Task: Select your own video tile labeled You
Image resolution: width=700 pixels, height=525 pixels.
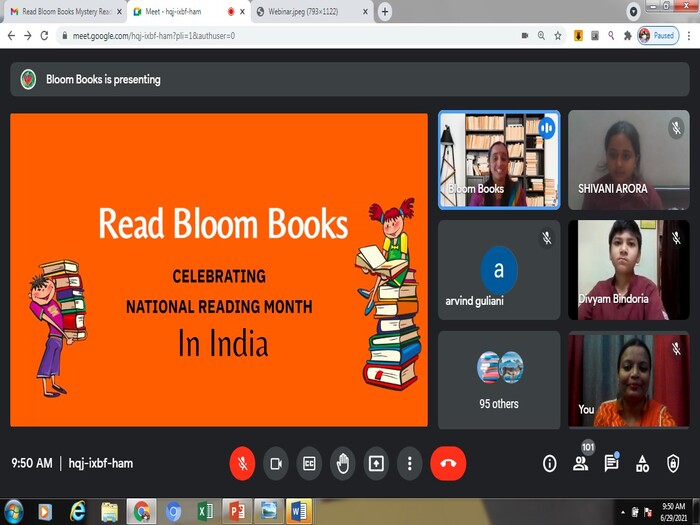Action: 629,379
